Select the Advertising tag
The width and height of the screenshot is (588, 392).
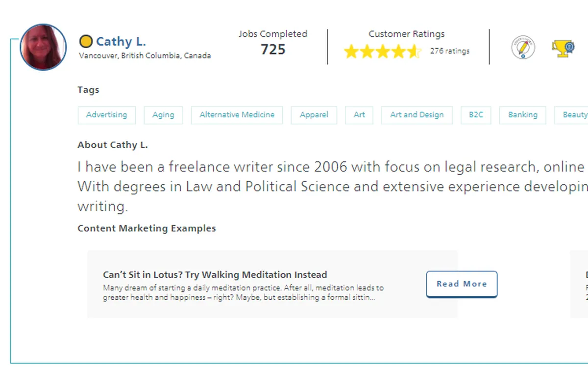106,115
